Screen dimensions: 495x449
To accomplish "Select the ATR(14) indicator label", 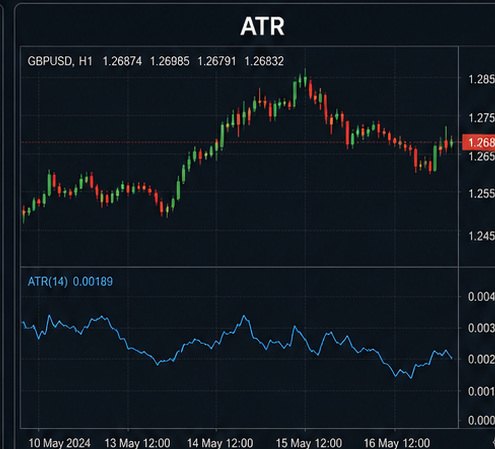I will [48, 282].
